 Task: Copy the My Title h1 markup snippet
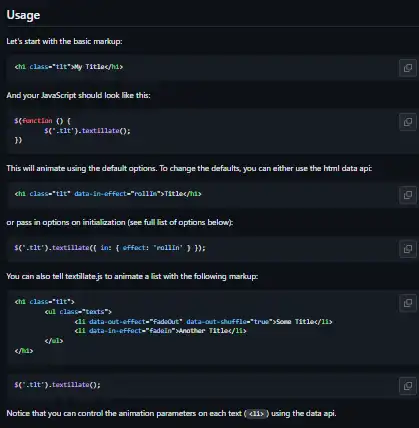(x=408, y=68)
